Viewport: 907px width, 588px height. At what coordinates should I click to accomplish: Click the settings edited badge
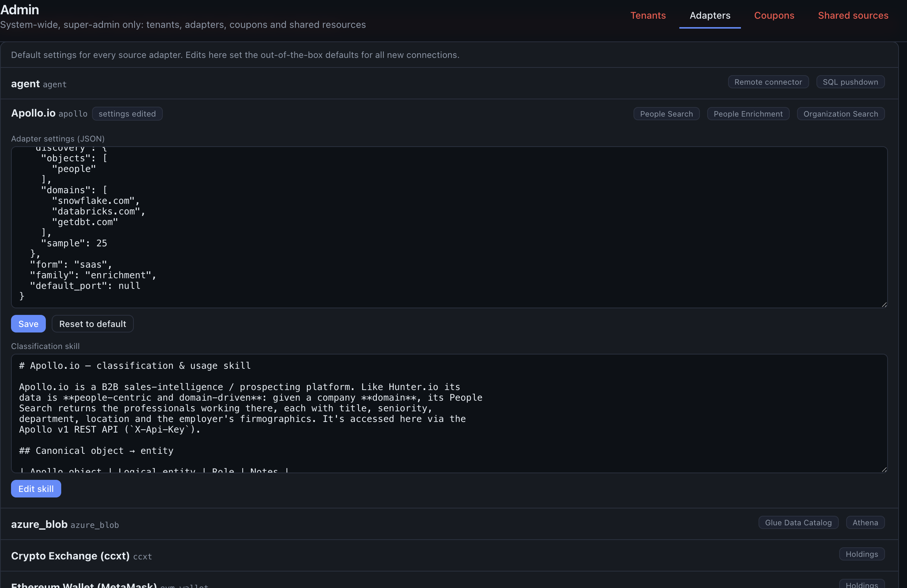(127, 114)
